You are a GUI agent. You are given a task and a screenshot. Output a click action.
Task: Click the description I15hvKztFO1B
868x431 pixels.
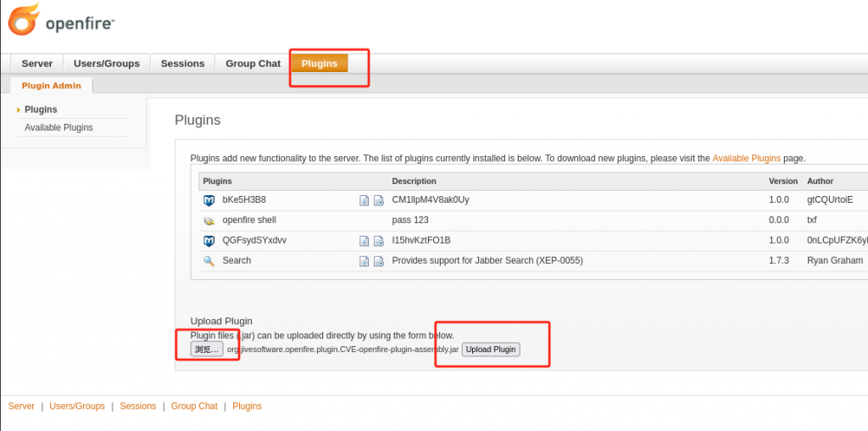[x=421, y=240]
